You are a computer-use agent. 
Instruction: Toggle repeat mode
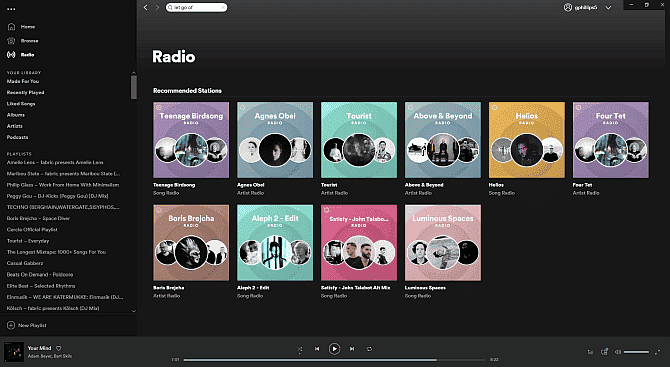pos(369,349)
